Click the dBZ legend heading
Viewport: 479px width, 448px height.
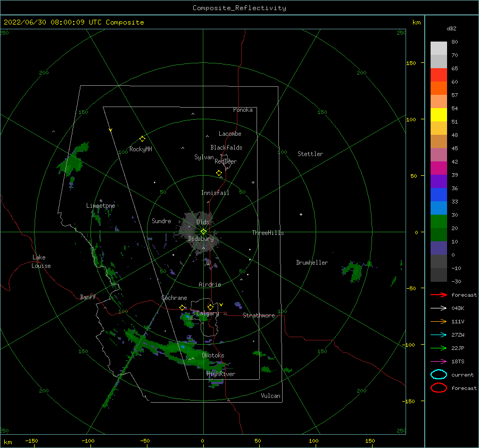coord(451,28)
